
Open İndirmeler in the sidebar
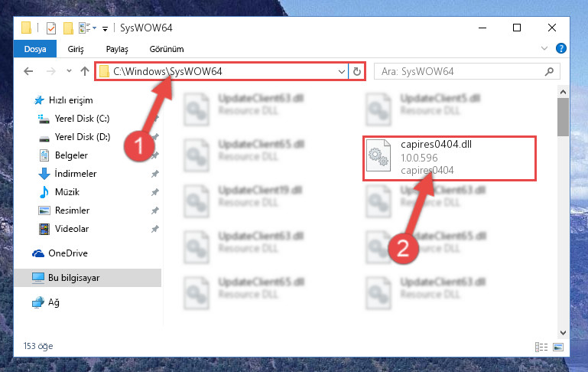tap(76, 174)
